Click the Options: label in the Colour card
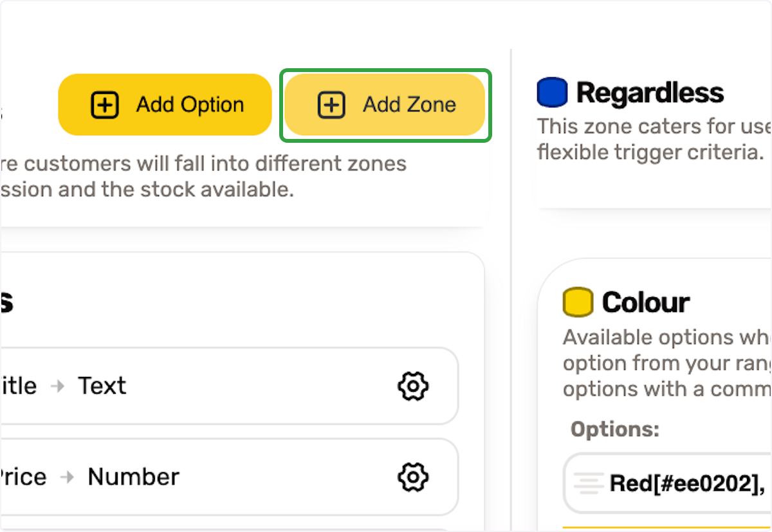The image size is (772, 532). click(614, 429)
